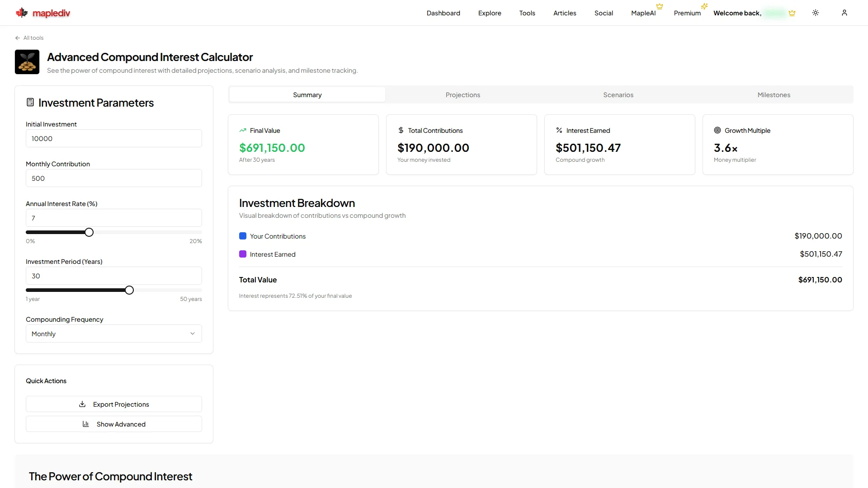The image size is (868, 488).
Task: Click the back arrow next to All tools
Action: point(18,38)
